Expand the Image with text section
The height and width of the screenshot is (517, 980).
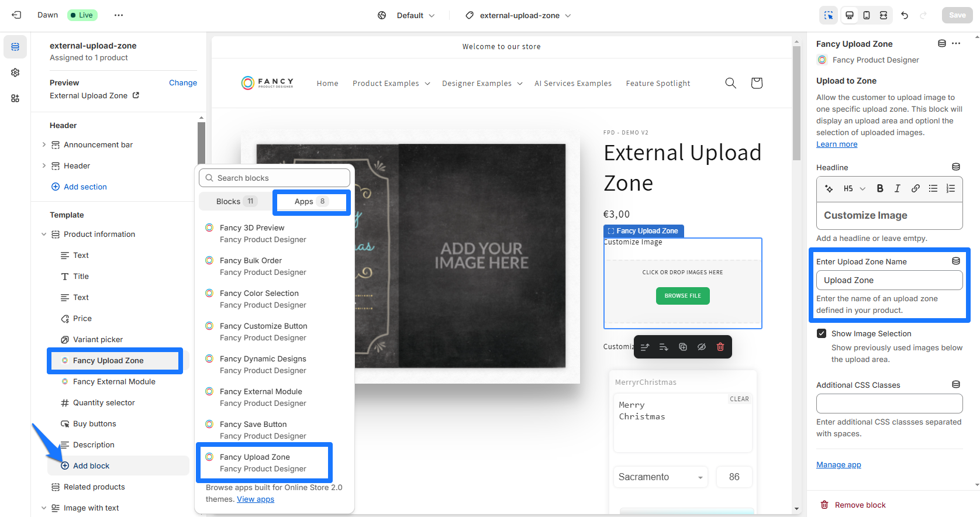click(x=44, y=508)
